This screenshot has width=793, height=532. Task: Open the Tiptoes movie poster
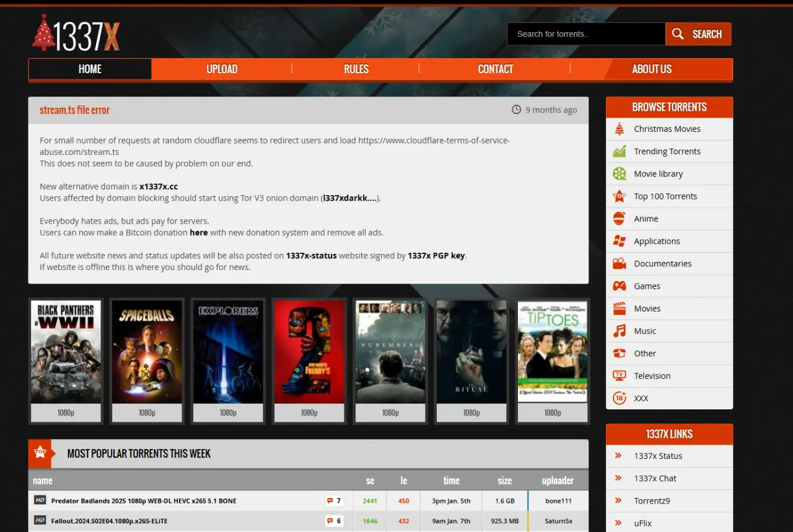point(553,352)
